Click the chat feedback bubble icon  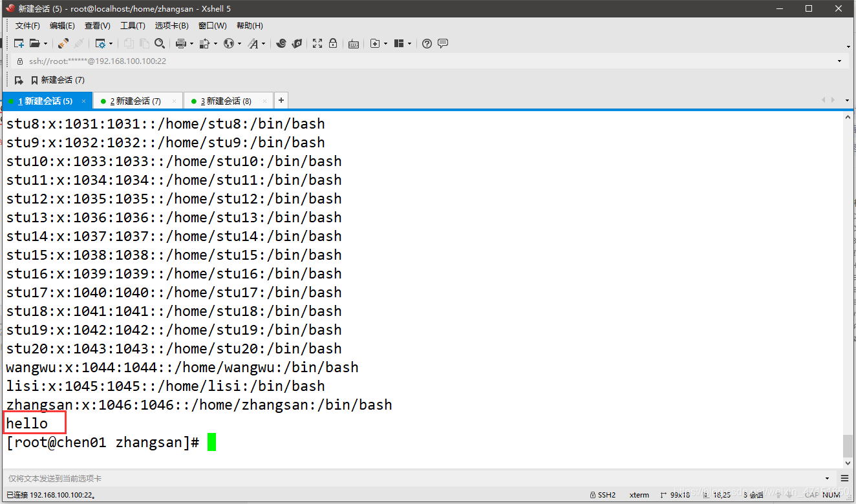pos(443,43)
